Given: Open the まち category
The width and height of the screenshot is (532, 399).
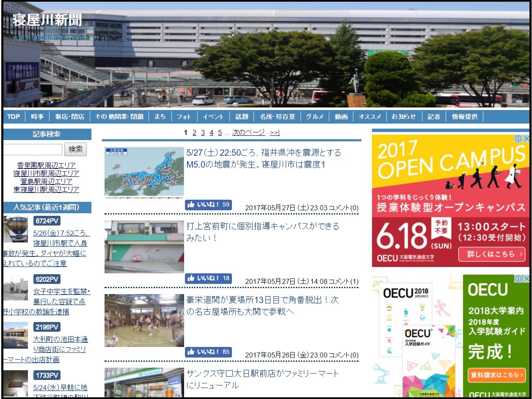Looking at the screenshot, I should [160, 117].
